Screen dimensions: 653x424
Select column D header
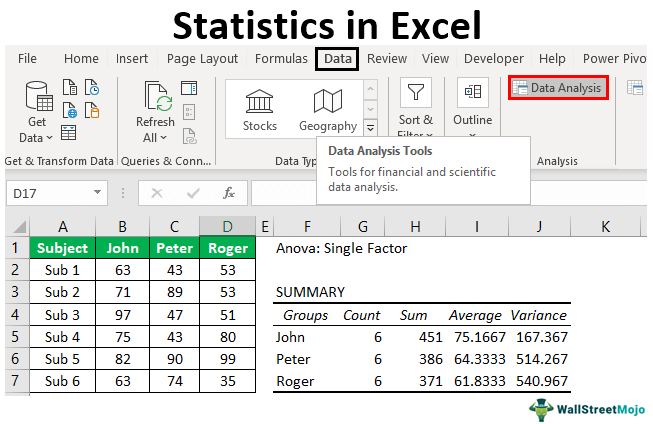(x=227, y=227)
